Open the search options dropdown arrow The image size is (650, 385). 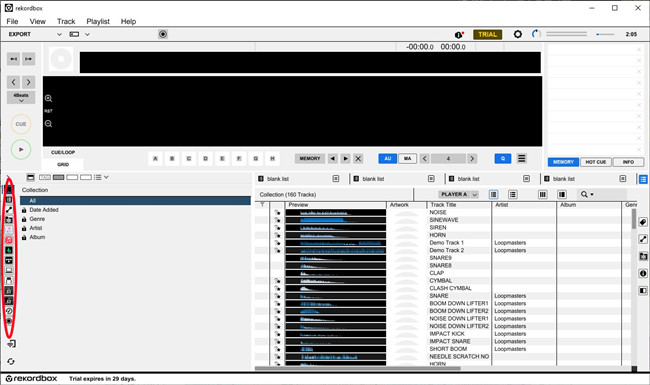(592, 194)
